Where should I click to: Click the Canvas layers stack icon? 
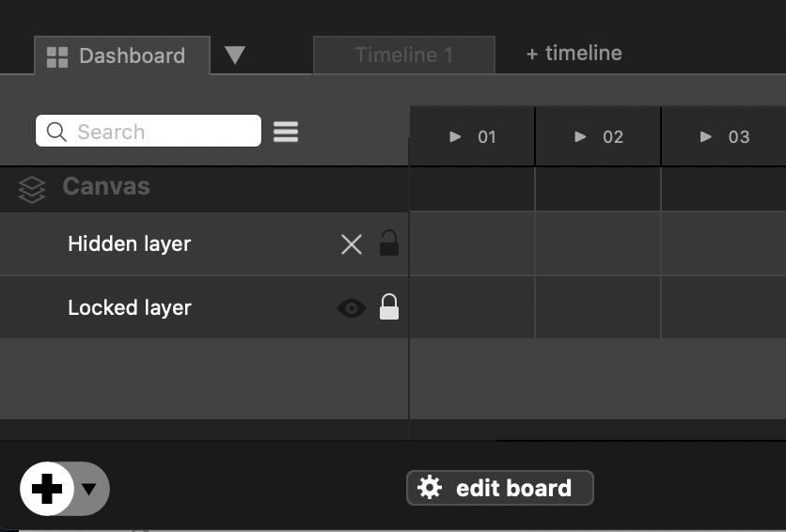tap(32, 190)
